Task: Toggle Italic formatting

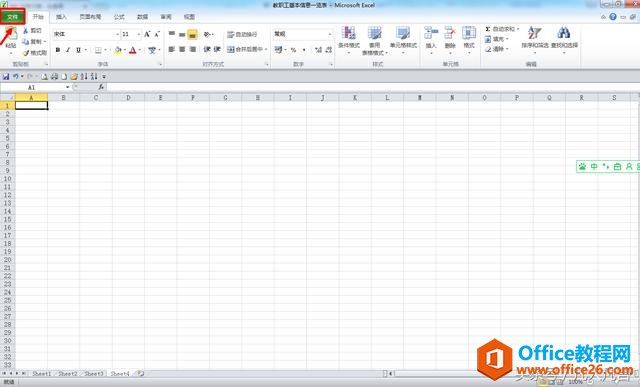Action: [x=68, y=50]
